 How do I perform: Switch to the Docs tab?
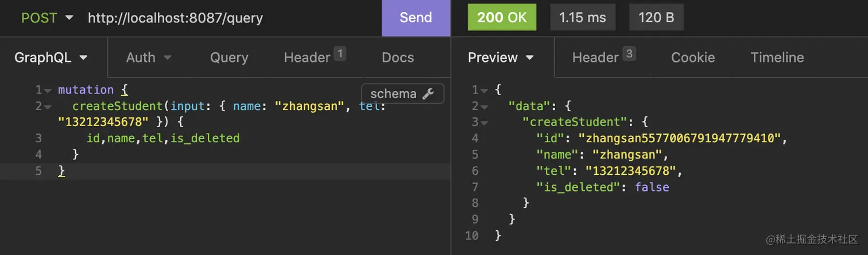point(398,57)
